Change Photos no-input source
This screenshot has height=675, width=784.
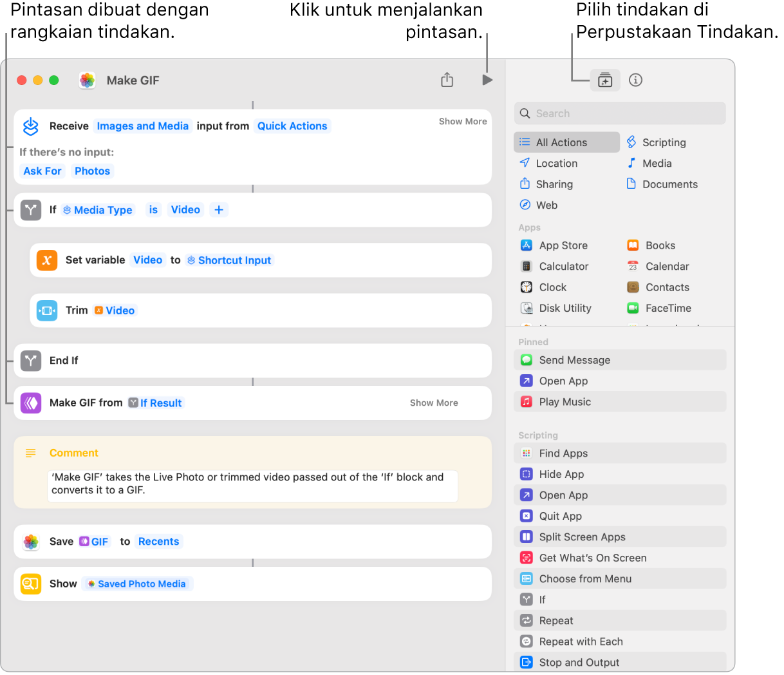click(92, 171)
